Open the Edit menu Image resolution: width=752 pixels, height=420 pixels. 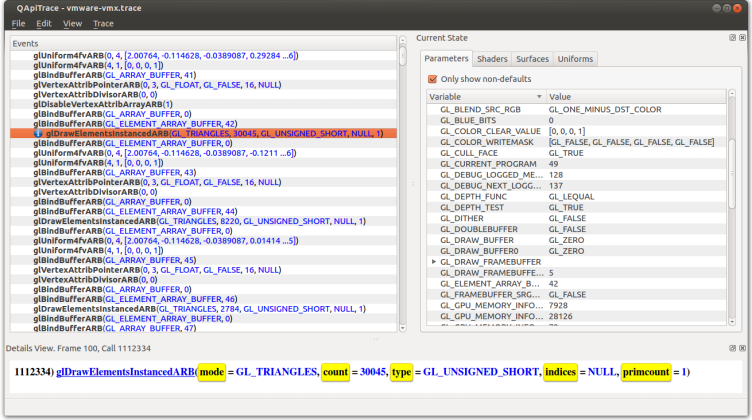[x=44, y=23]
